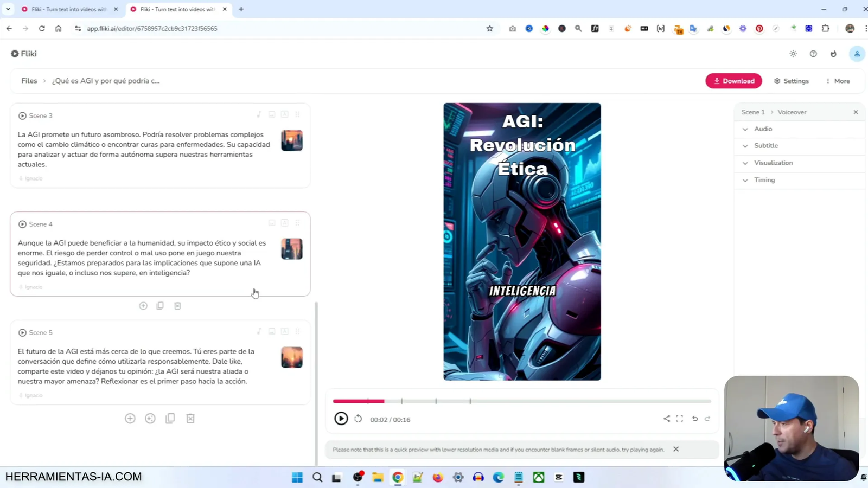Open the Timing section
This screenshot has height=488, width=868.
(764, 179)
